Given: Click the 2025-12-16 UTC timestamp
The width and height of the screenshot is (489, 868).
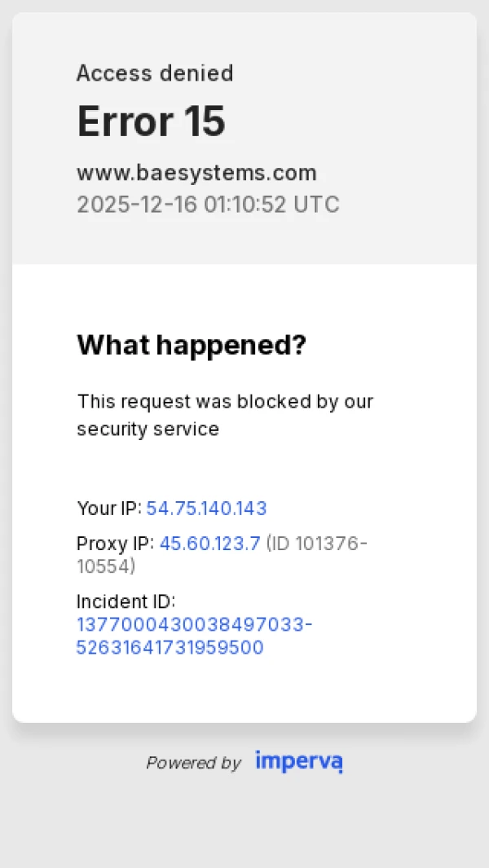Looking at the screenshot, I should [208, 204].
